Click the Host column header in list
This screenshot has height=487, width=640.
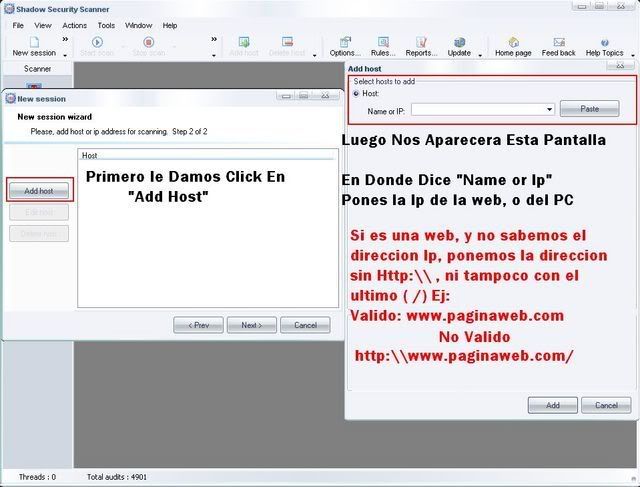(207, 155)
